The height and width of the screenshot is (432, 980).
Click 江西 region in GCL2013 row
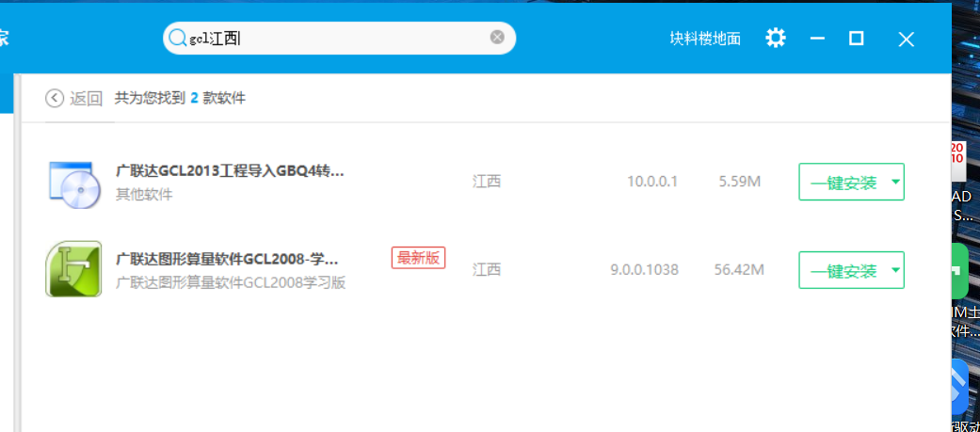[487, 182]
